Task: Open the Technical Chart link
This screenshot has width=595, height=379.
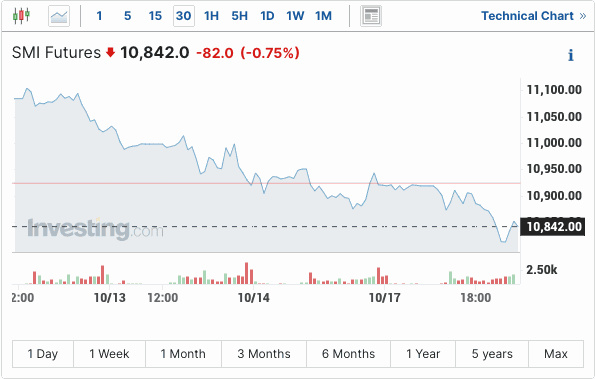Action: (527, 16)
